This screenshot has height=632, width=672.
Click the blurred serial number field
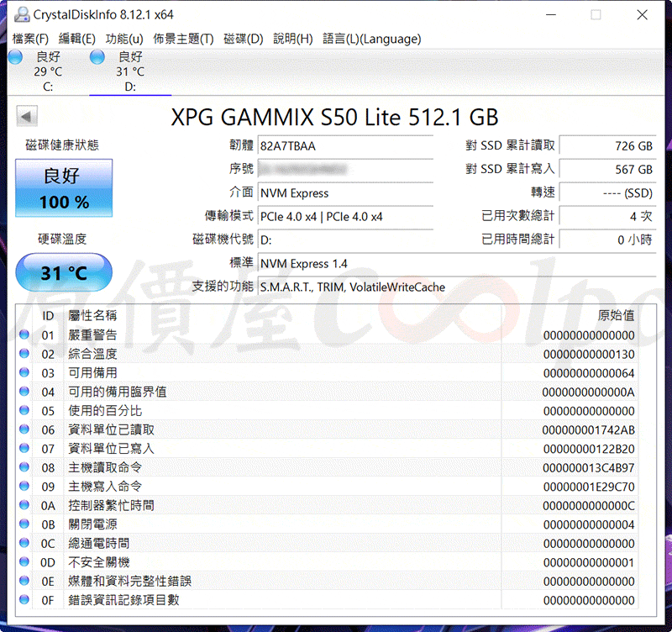[x=345, y=170]
